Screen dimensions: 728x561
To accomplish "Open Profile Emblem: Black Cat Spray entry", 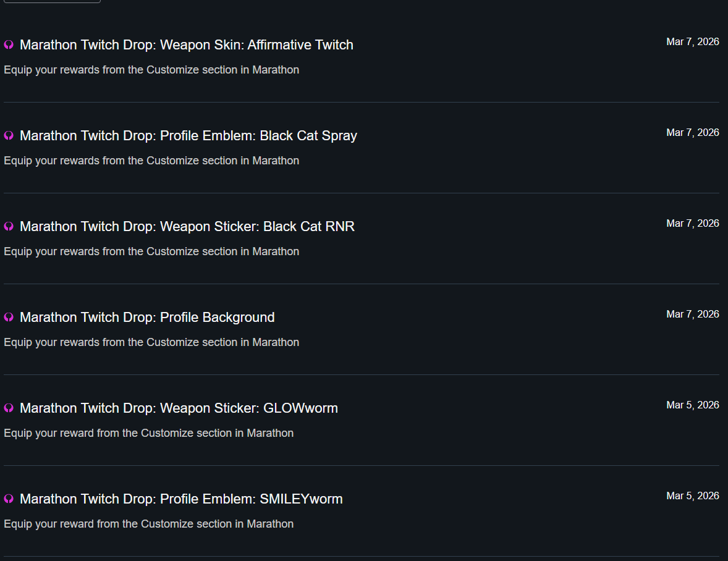I will tap(188, 136).
